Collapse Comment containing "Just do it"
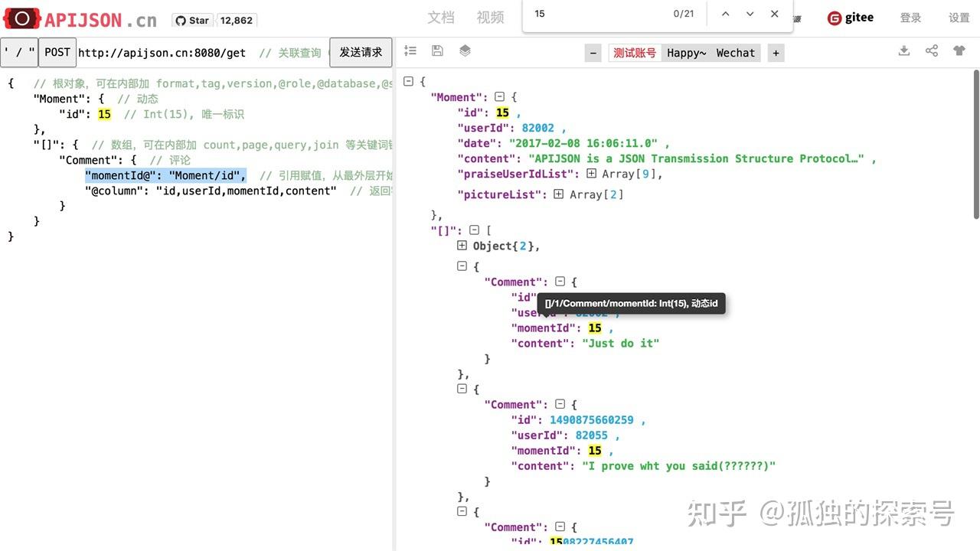Viewport: 980px width, 551px height. click(560, 282)
